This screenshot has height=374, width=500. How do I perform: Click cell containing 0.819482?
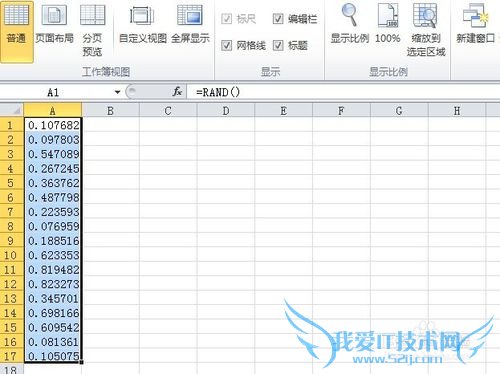(53, 269)
